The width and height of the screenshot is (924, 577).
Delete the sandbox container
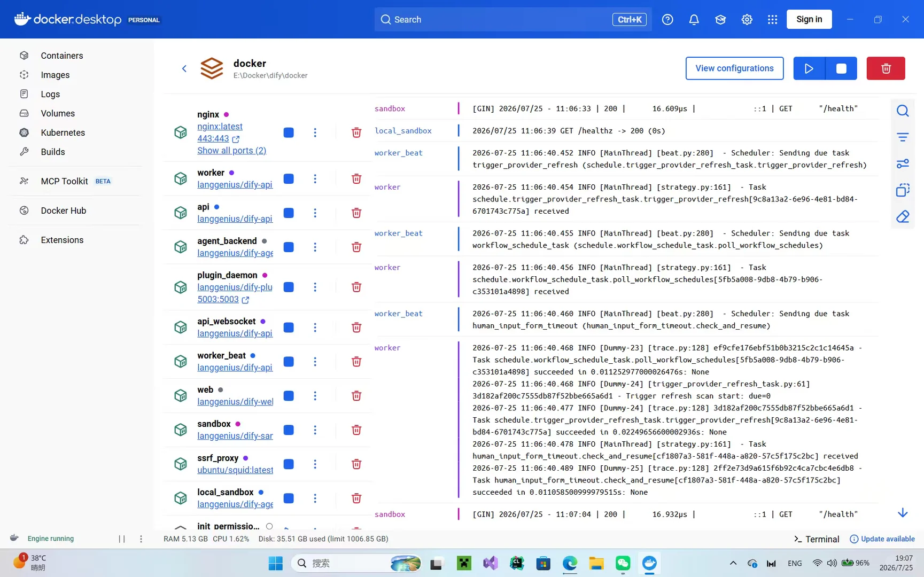point(356,430)
